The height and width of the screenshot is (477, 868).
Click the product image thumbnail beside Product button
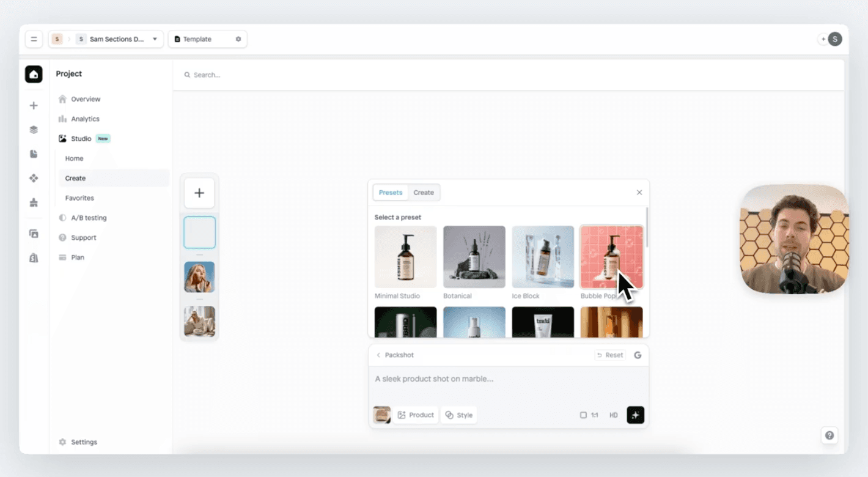click(382, 415)
